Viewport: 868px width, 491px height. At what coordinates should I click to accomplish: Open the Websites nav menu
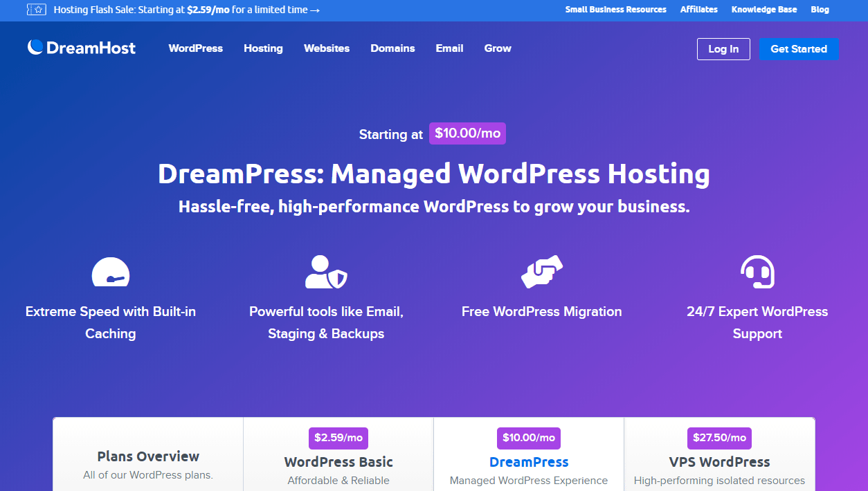[327, 48]
